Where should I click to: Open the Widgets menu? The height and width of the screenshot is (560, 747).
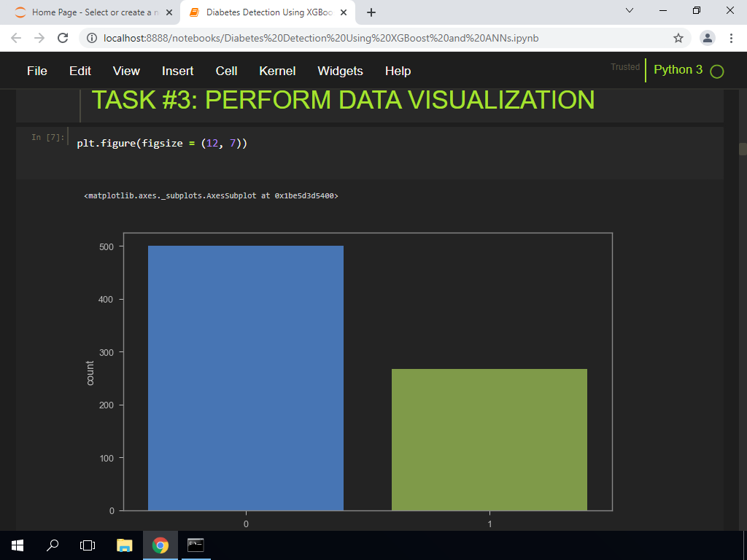tap(340, 71)
